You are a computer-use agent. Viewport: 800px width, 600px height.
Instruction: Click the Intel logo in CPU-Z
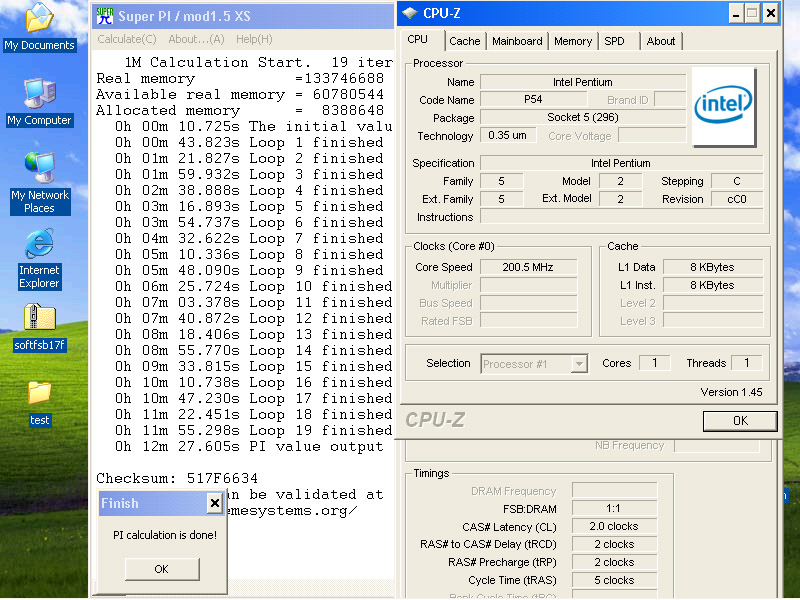coord(723,106)
